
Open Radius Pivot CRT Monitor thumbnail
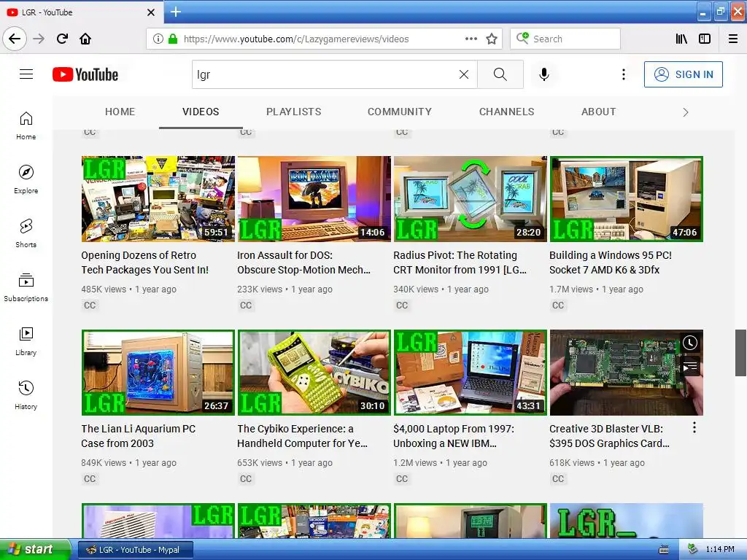click(471, 198)
